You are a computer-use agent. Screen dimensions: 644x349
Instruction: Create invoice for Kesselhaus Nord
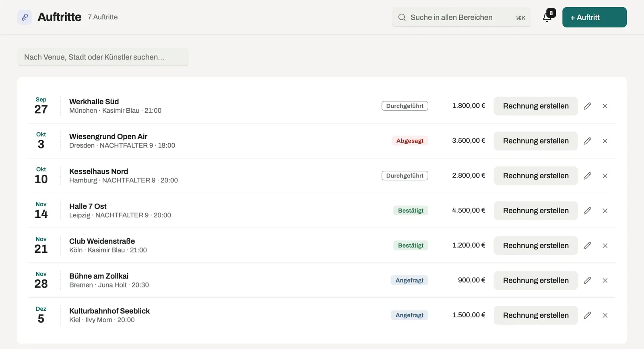pos(536,176)
